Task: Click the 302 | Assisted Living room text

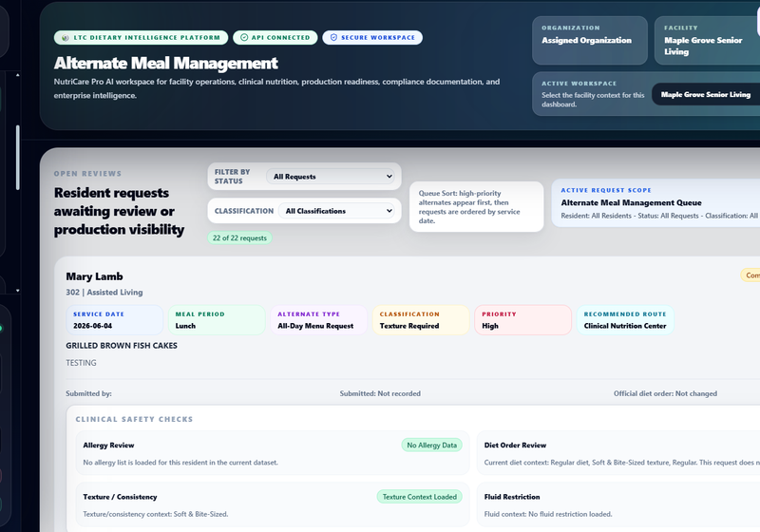Action: (x=104, y=293)
